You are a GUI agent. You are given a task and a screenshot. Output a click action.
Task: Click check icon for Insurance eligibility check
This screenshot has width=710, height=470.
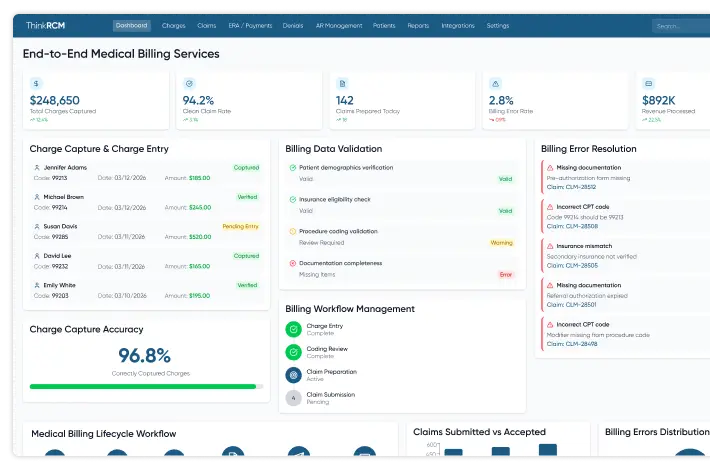293,199
